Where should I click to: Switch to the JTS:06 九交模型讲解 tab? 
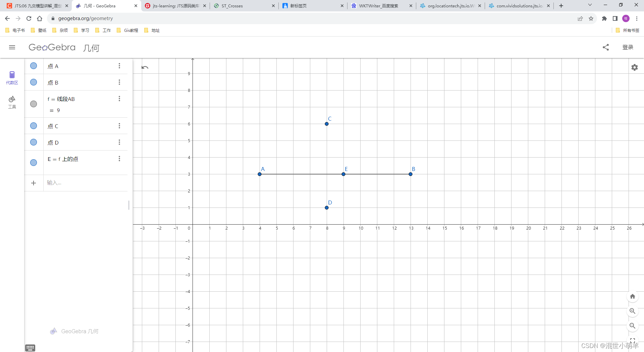37,6
